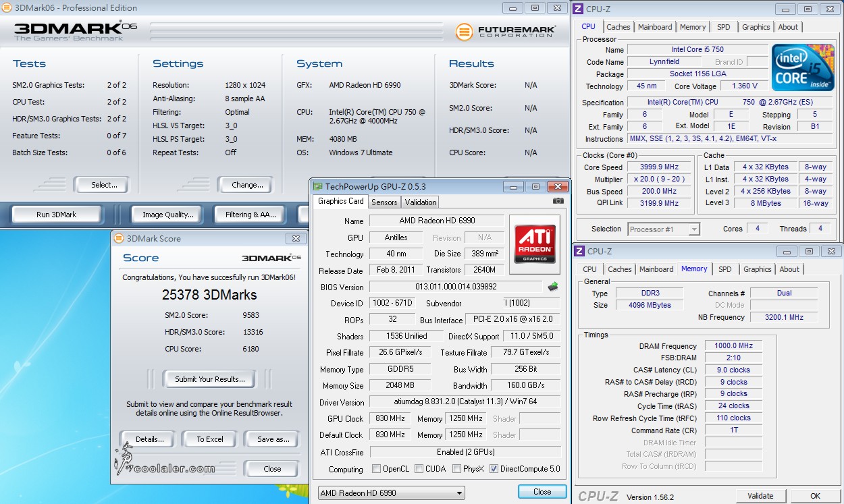844x504 pixels.
Task: Click the CAS# Latency value 9.0 clocks
Action: 733,370
